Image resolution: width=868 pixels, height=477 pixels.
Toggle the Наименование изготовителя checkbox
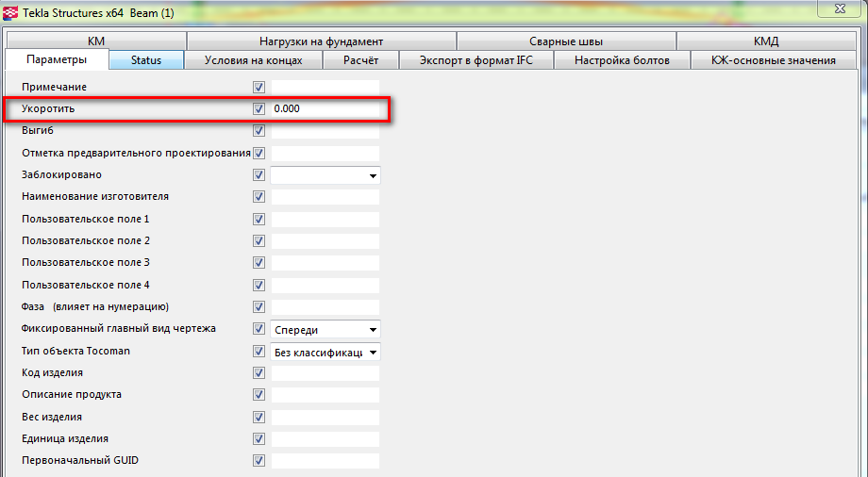coord(259,197)
